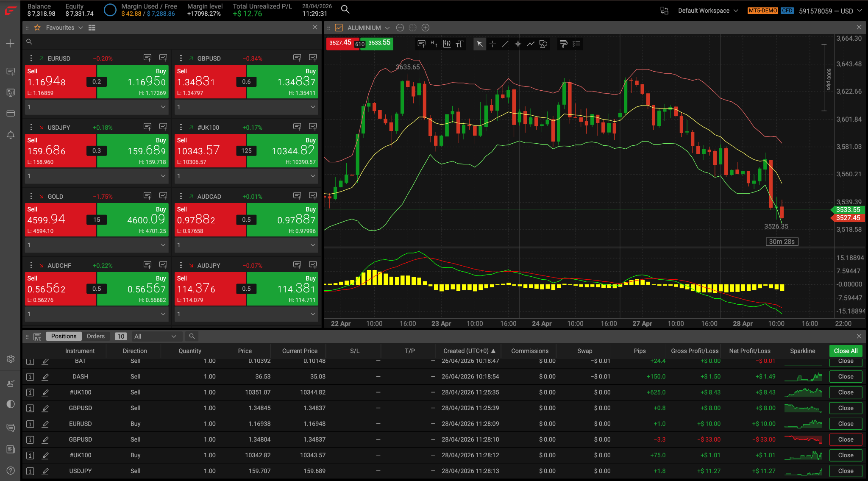
Task: Switch to the Orders tab
Action: pos(95,336)
